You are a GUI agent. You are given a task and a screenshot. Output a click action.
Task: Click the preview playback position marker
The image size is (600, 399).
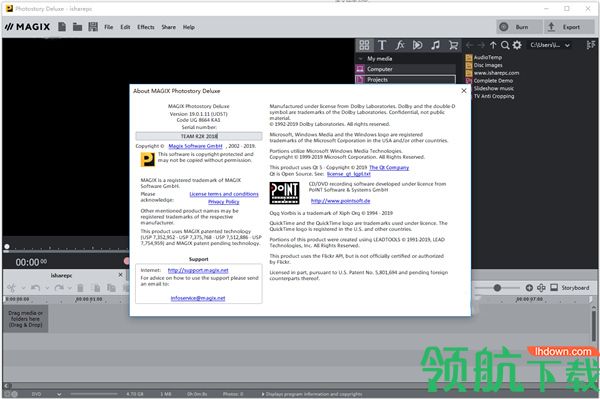coord(7,247)
